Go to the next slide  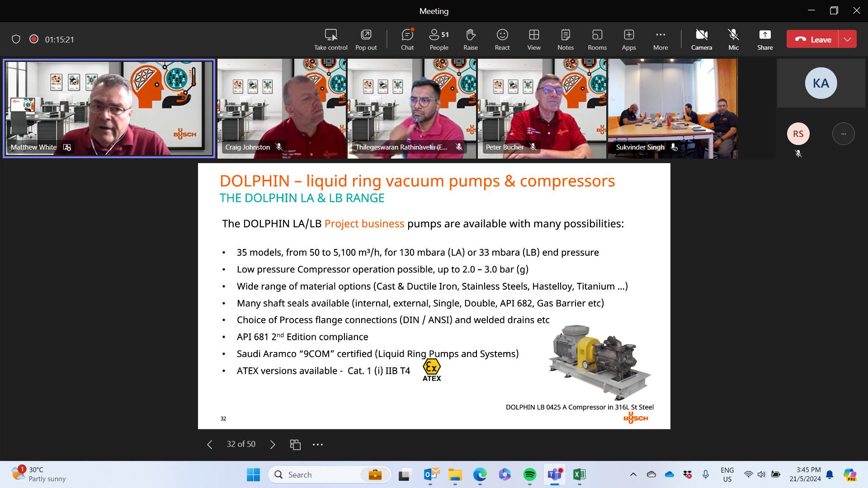click(x=272, y=445)
